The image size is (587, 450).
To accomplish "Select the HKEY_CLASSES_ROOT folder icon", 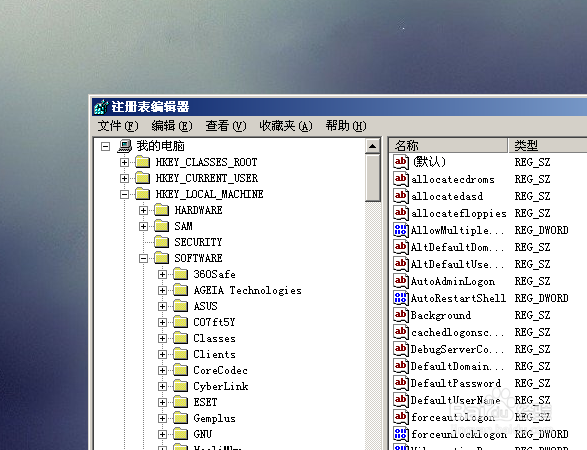I will coord(142,162).
